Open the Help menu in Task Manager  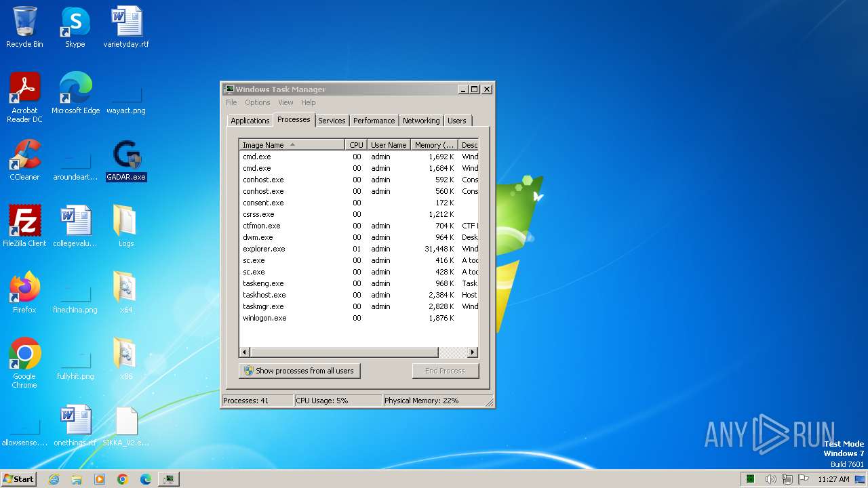[309, 102]
